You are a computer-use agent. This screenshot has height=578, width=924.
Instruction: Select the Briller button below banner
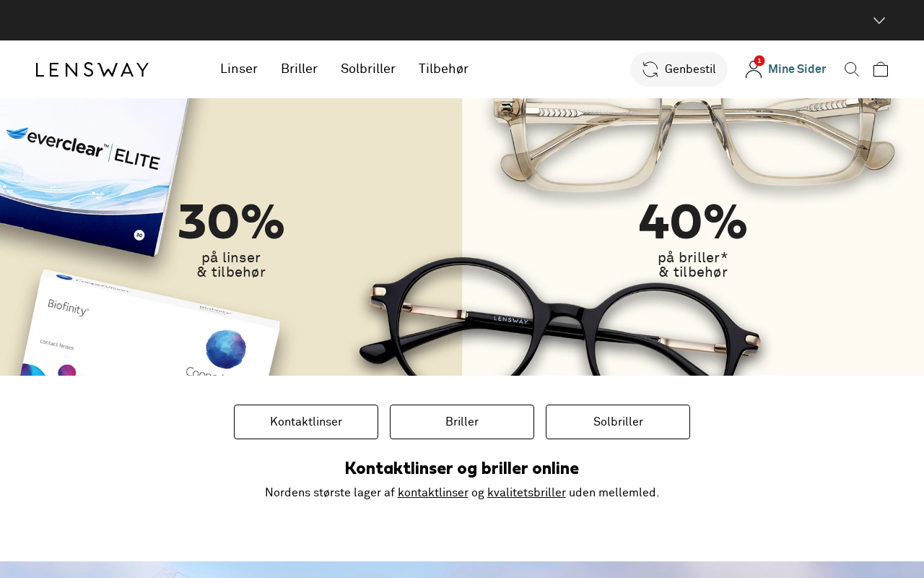tap(462, 422)
